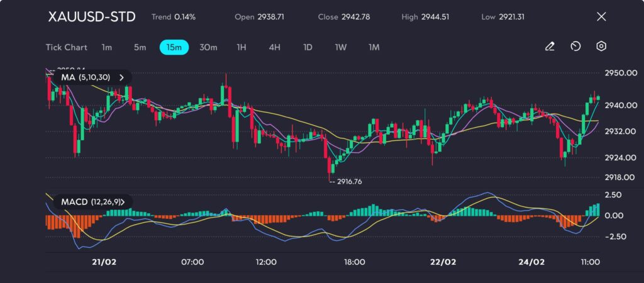Select the 1m timeframe
The image size is (644, 283).
pos(107,47)
